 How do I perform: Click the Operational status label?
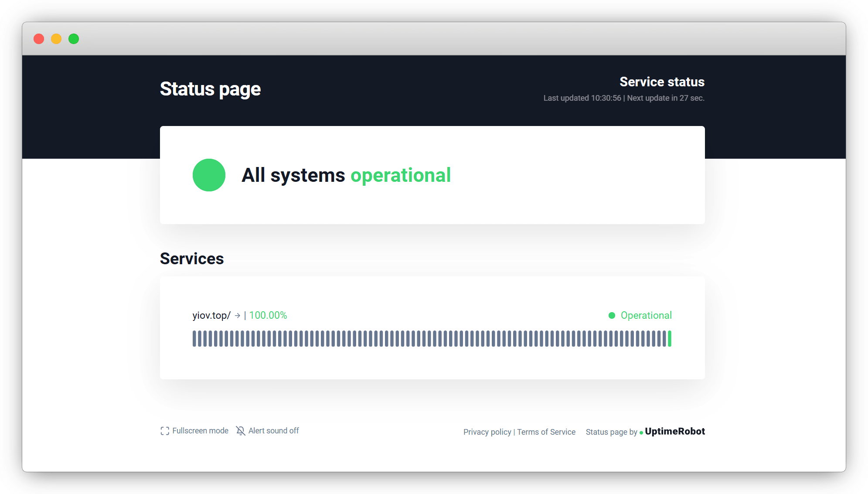pyautogui.click(x=646, y=315)
